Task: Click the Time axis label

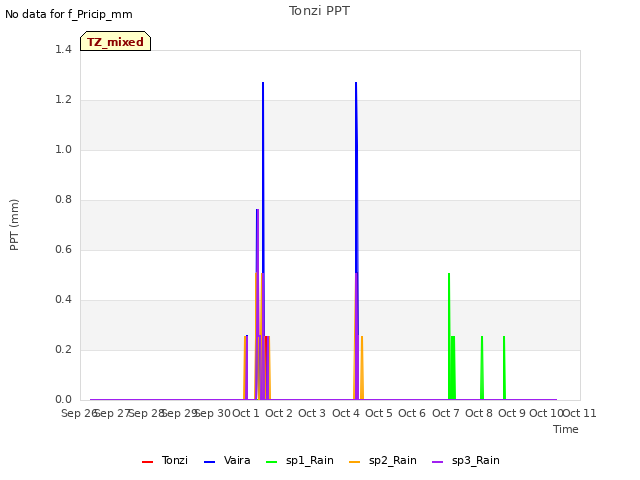Action: point(566,429)
